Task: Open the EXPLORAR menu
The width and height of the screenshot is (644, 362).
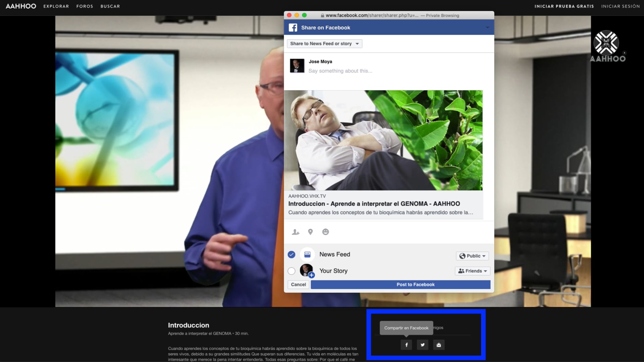Action: click(x=56, y=6)
